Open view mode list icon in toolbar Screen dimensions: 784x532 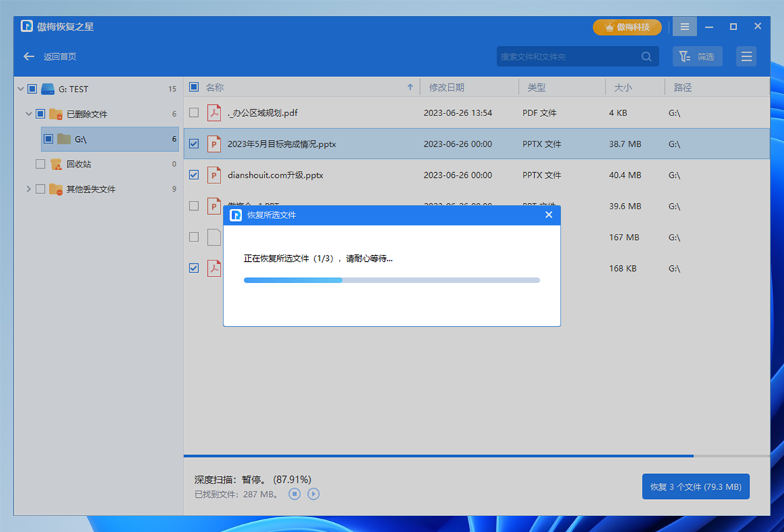(746, 57)
